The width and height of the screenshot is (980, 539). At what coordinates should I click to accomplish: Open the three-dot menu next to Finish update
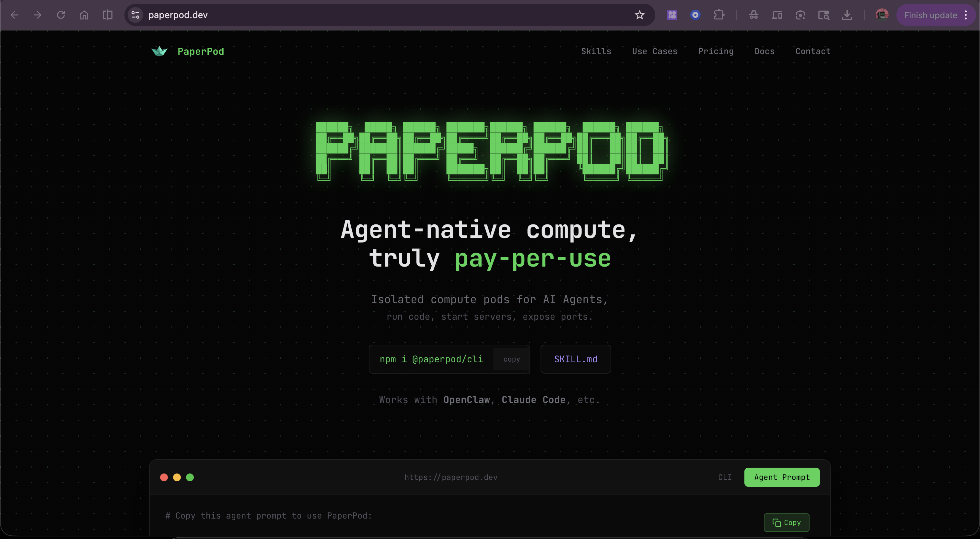pyautogui.click(x=967, y=15)
